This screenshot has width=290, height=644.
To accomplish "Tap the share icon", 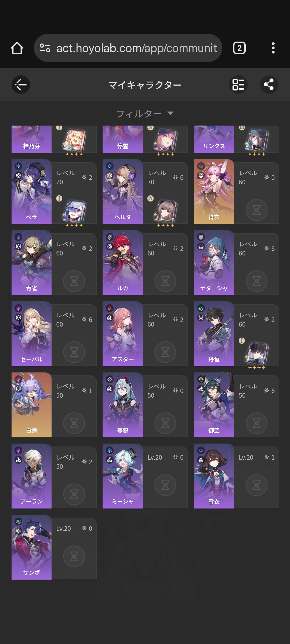I will (269, 85).
